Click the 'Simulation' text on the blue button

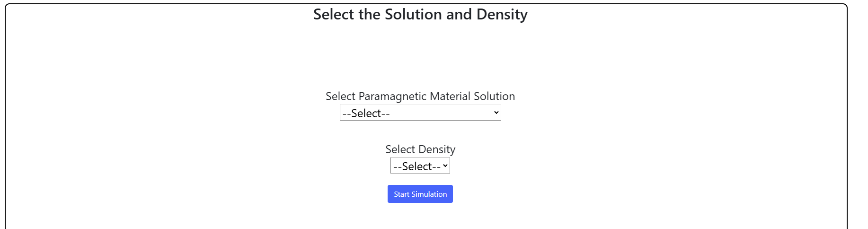[x=429, y=194]
